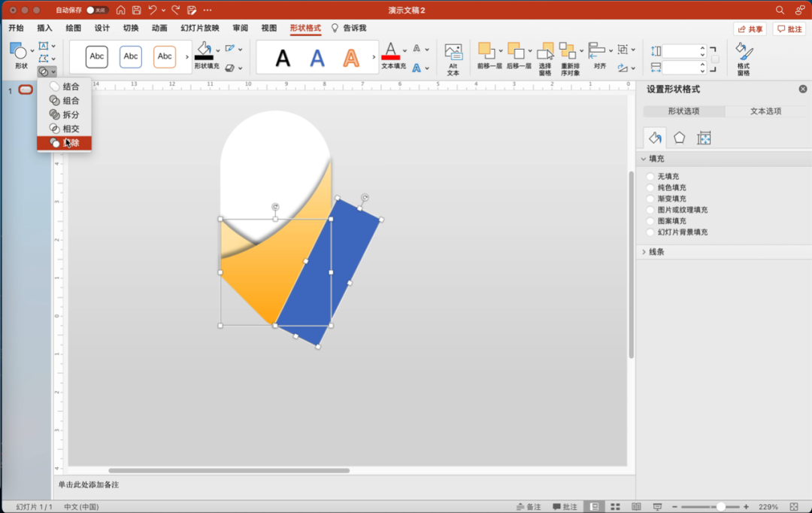
Task: Click the Undo arrow icon
Action: [x=152, y=10]
